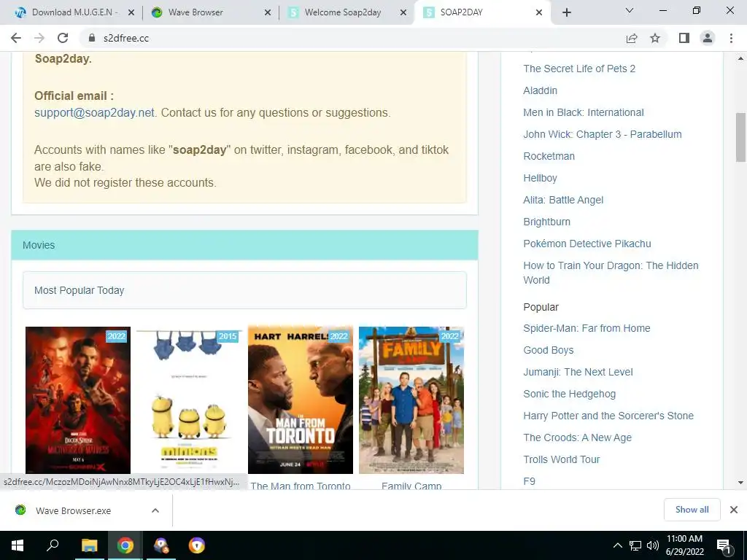This screenshot has width=747, height=560.
Task: Open Men in Black: International link
Action: coord(584,112)
